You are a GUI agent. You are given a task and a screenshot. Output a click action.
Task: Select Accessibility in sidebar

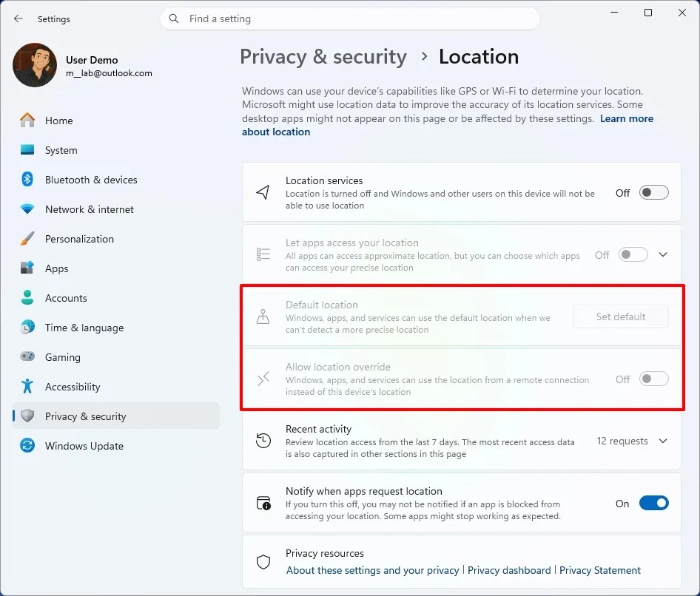(116, 386)
